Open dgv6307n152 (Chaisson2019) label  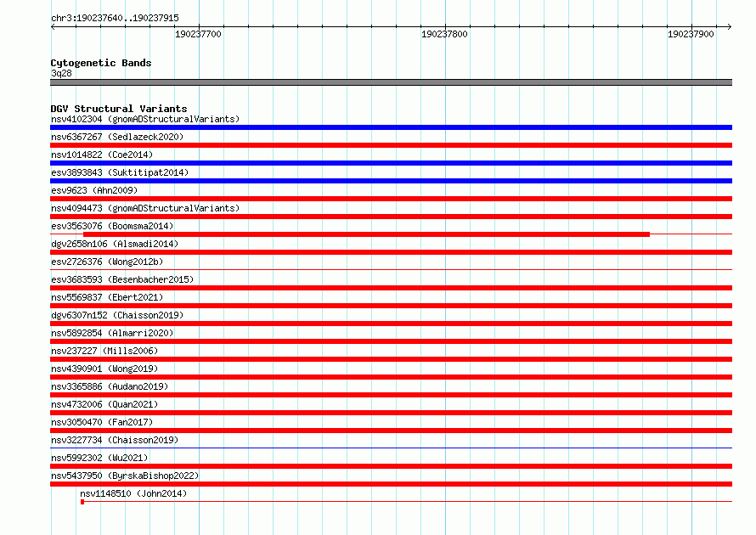click(117, 315)
